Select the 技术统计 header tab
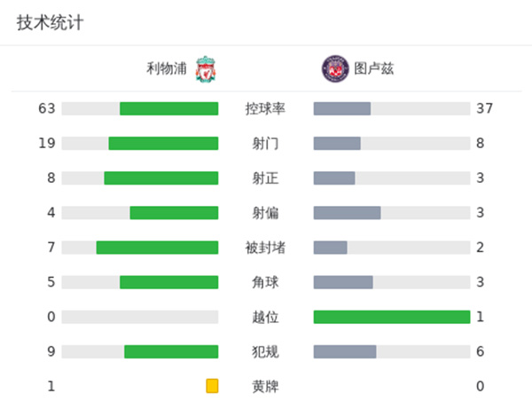Screen dimensions: 532x410 pos(50,23)
